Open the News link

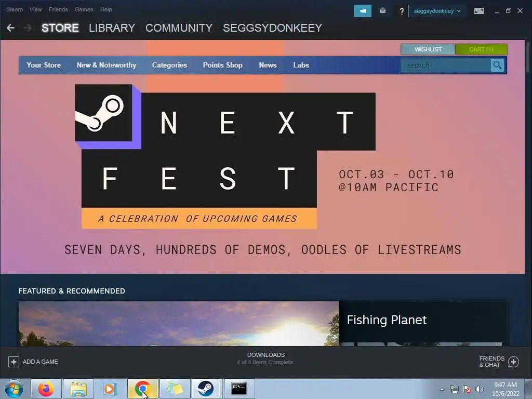coord(268,65)
